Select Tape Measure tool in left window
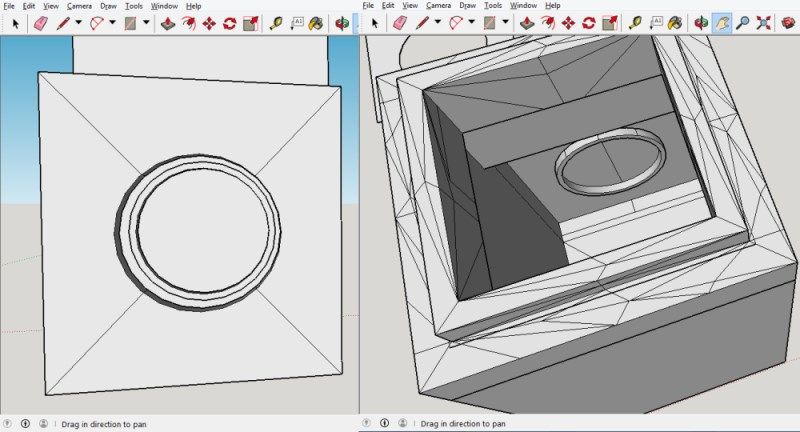This screenshot has width=800, height=432. pyautogui.click(x=276, y=23)
